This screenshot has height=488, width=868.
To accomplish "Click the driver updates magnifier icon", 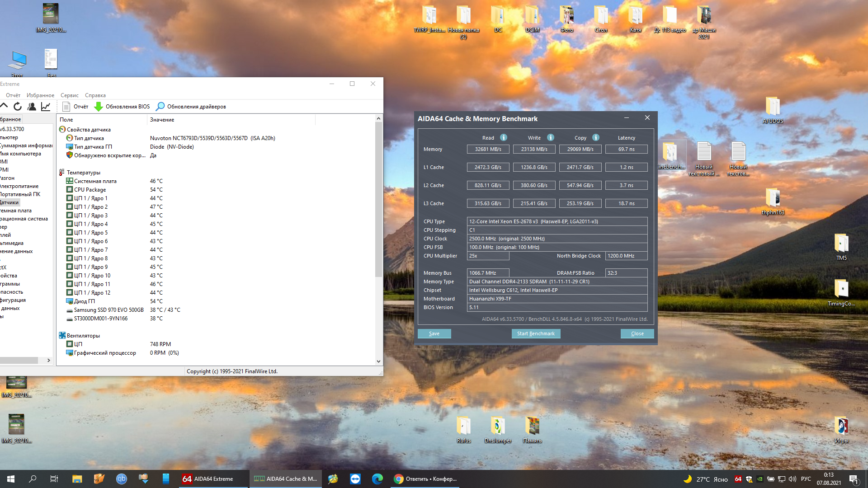I will tap(160, 107).
